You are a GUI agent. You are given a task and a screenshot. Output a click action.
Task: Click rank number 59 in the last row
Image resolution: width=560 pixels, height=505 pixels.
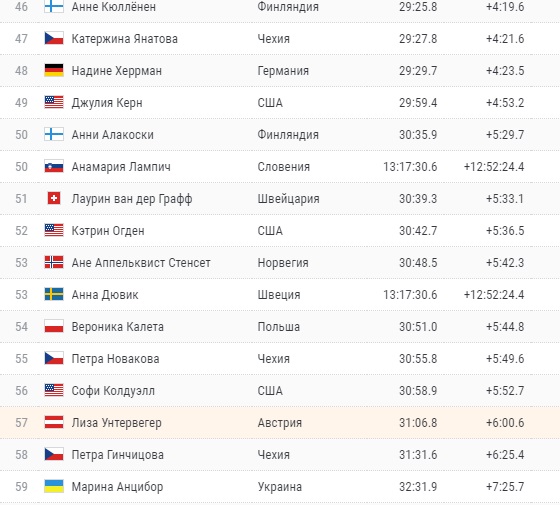21,486
